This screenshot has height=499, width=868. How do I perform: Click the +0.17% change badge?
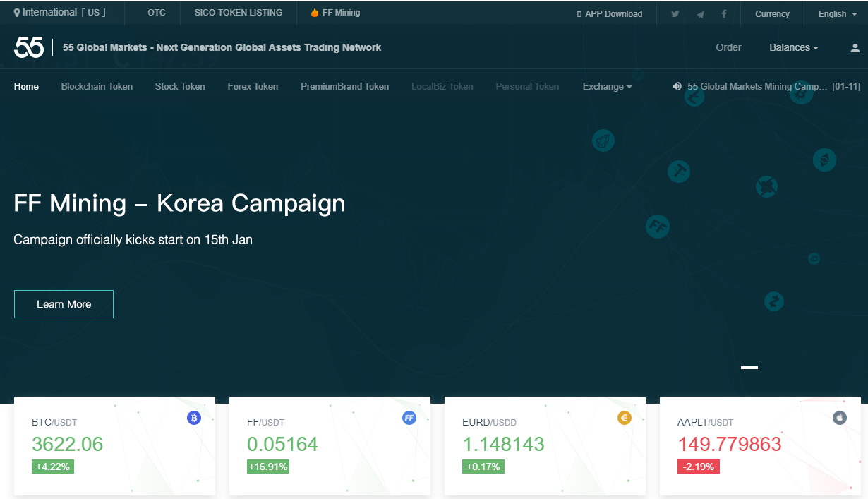click(x=483, y=467)
